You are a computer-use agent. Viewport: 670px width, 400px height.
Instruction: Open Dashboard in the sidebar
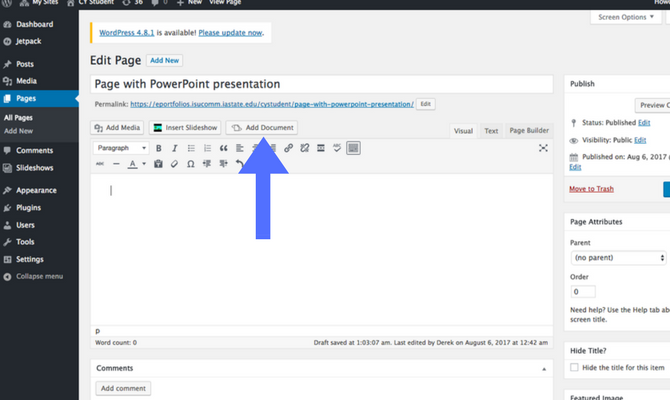pyautogui.click(x=35, y=24)
